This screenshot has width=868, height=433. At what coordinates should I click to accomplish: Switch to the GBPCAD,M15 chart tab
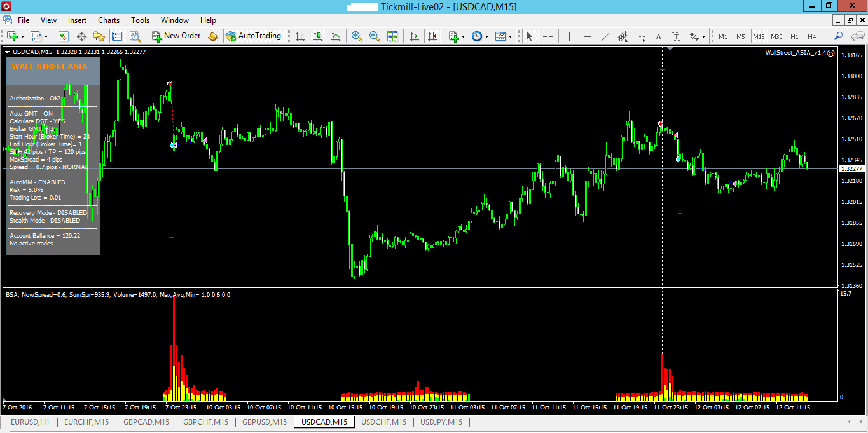(146, 422)
